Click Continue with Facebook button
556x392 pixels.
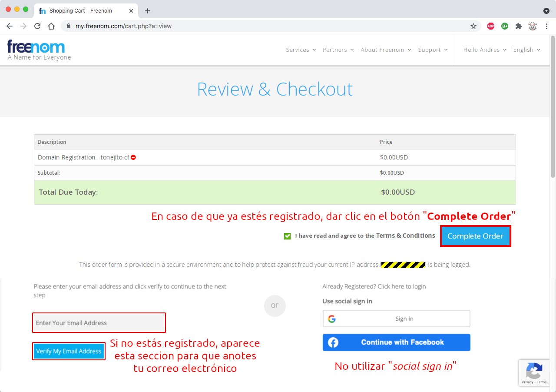[x=396, y=342]
